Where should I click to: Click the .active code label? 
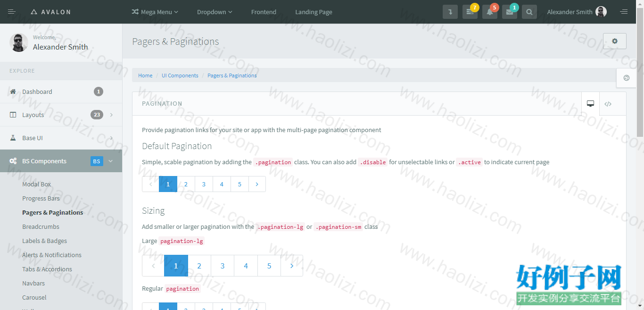tap(470, 162)
